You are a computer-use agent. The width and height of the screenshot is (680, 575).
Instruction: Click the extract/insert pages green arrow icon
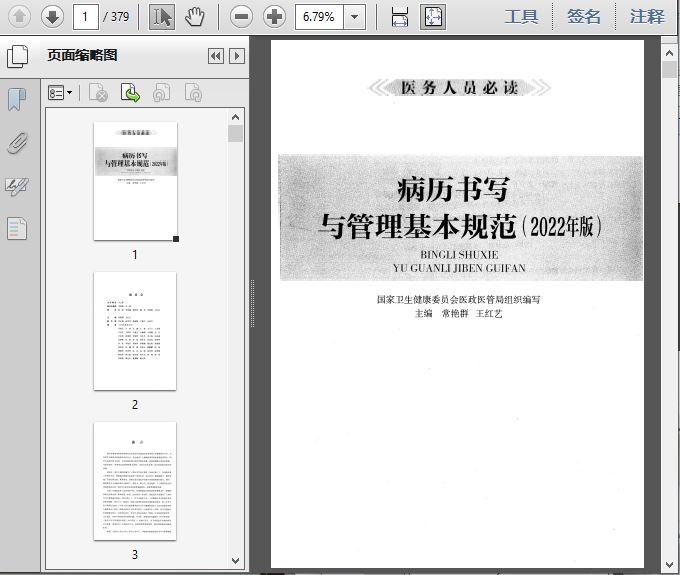click(130, 93)
